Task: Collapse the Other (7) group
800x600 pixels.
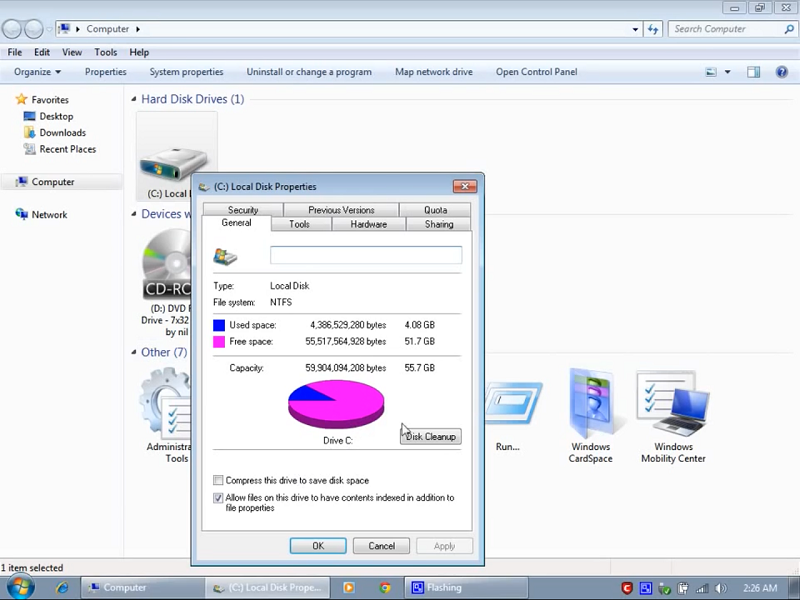Action: [x=134, y=352]
